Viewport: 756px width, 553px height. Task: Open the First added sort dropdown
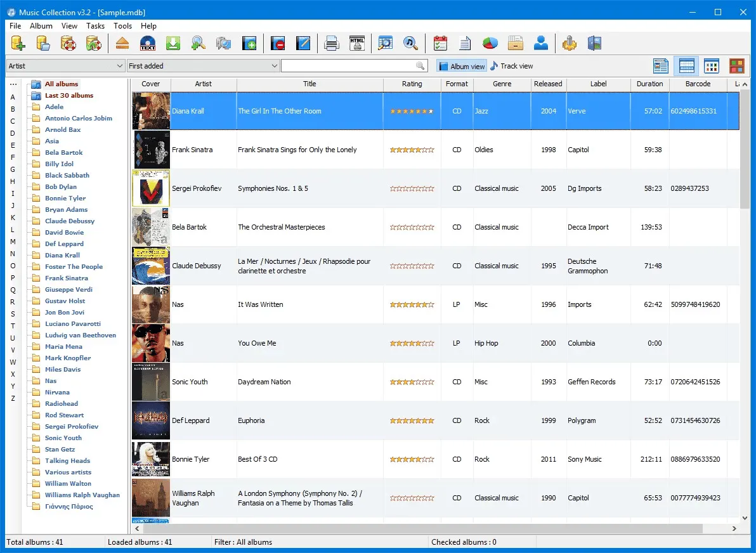click(x=202, y=65)
